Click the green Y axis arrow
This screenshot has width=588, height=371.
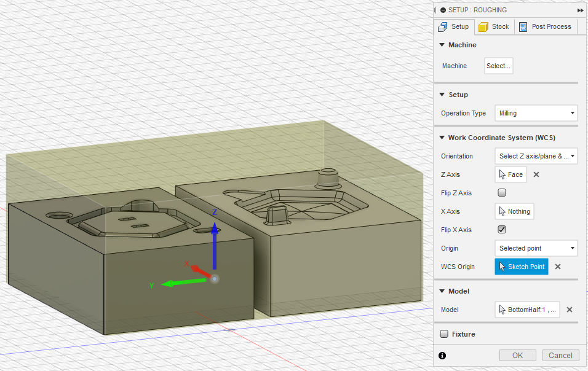[184, 282]
